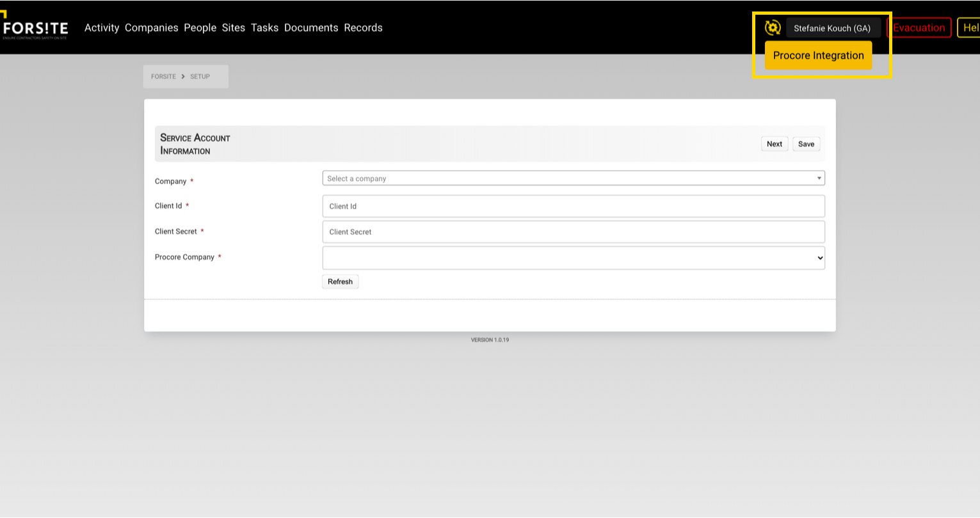Open the Select a company dropdown

pos(574,178)
